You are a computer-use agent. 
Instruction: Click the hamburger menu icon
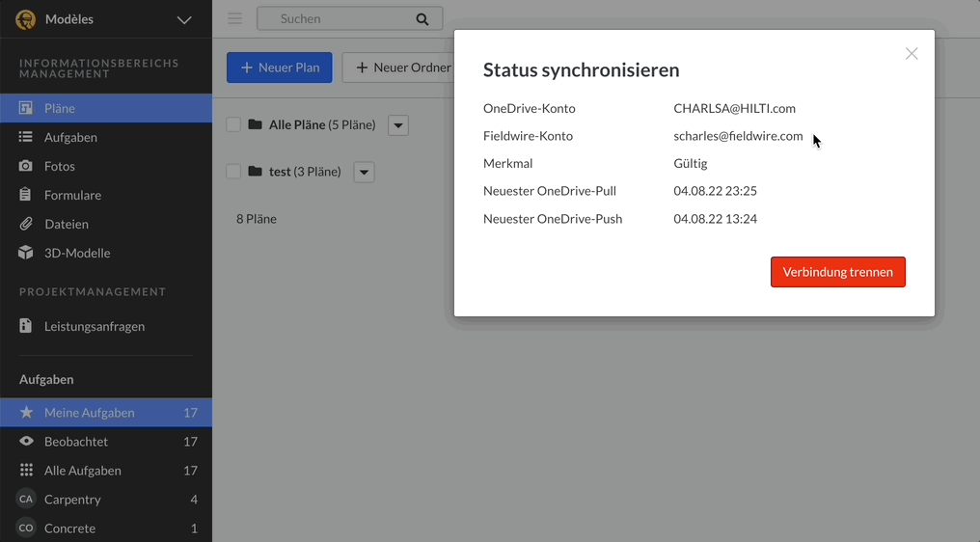[x=235, y=18]
